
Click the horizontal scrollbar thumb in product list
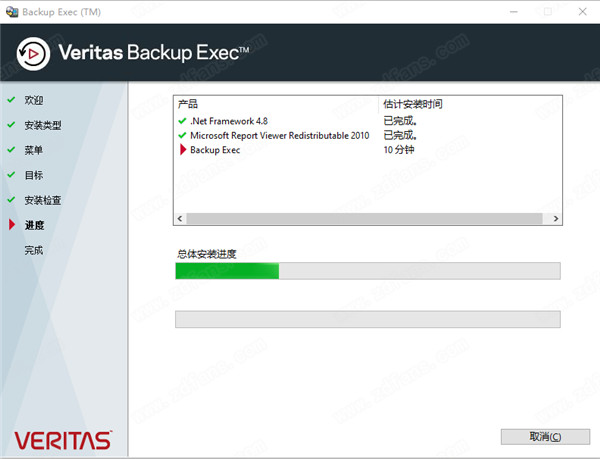tap(364, 218)
